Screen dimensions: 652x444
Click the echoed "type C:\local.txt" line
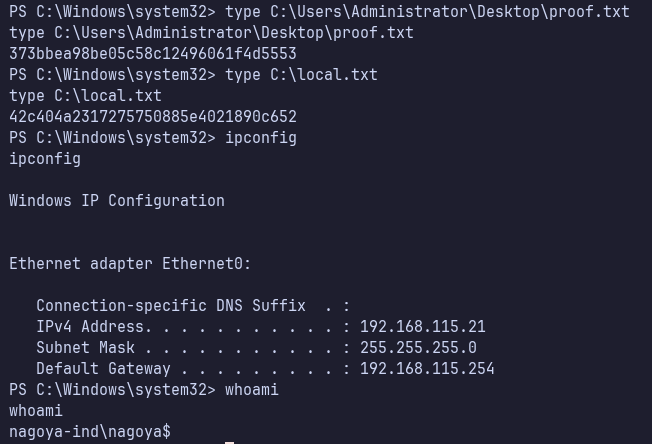(x=85, y=96)
